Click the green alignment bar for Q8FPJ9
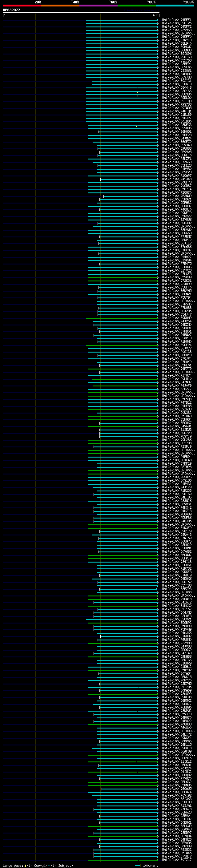Image resolution: width=197 pixels, height=868 pixels. point(123,558)
